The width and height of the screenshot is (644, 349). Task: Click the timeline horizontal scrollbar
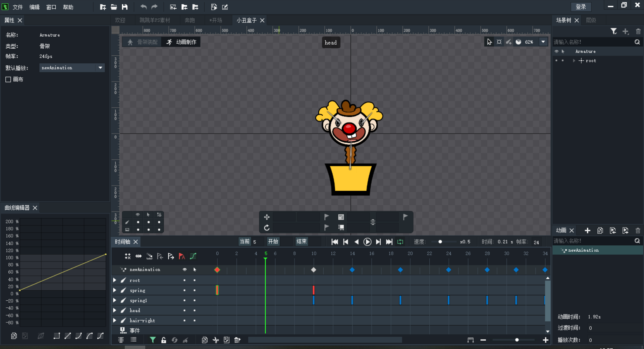(325, 340)
